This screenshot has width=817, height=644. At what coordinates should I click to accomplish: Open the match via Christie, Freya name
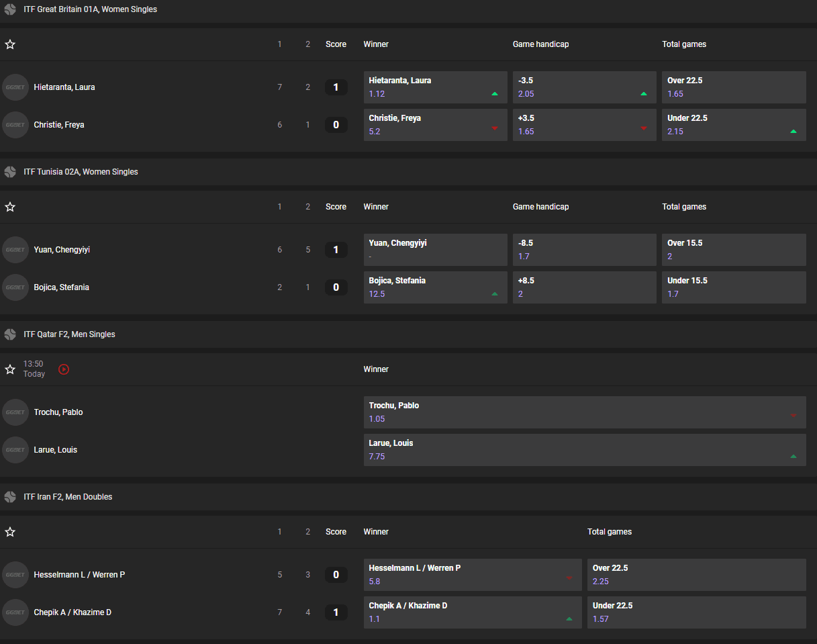[59, 125]
